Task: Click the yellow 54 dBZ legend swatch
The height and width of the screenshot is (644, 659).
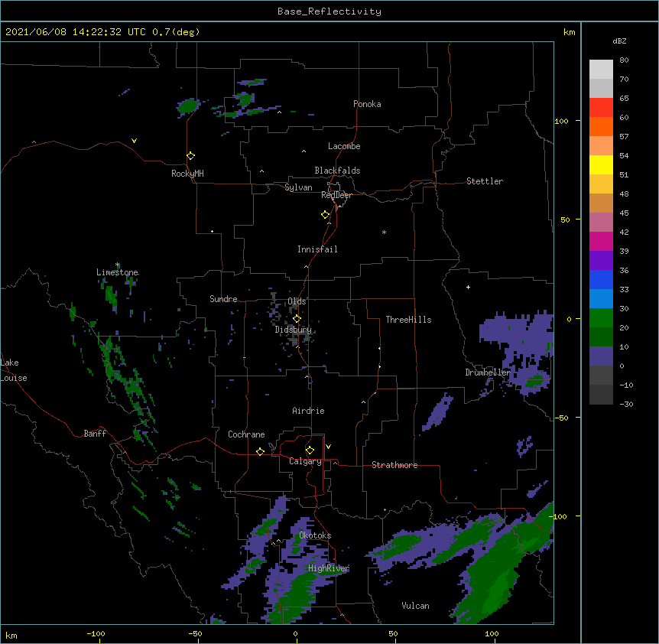Action: point(601,164)
